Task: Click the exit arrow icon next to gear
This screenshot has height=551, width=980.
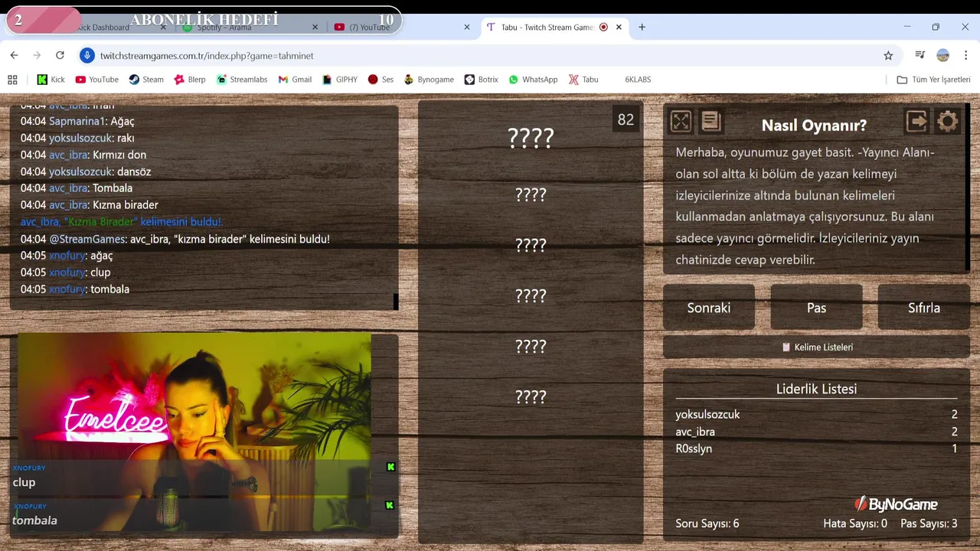Action: (x=916, y=122)
